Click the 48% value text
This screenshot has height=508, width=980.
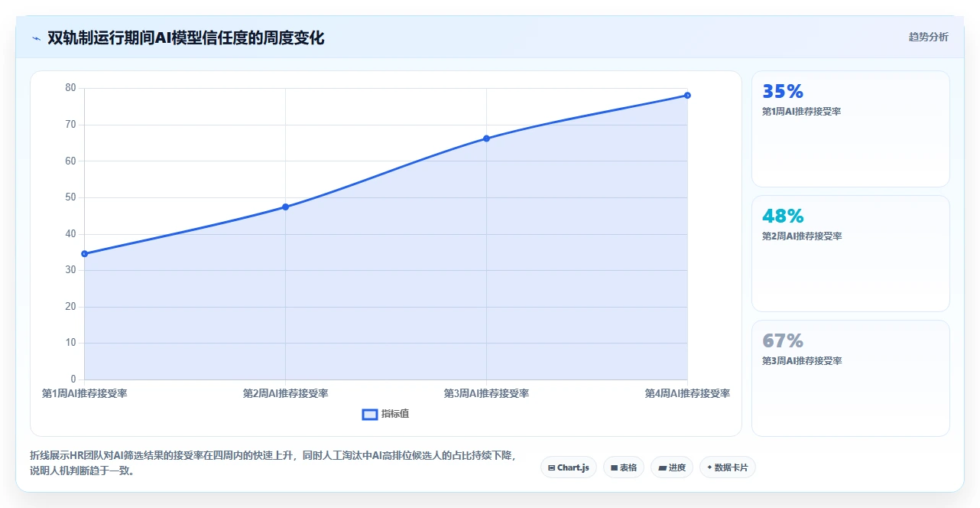click(x=783, y=217)
